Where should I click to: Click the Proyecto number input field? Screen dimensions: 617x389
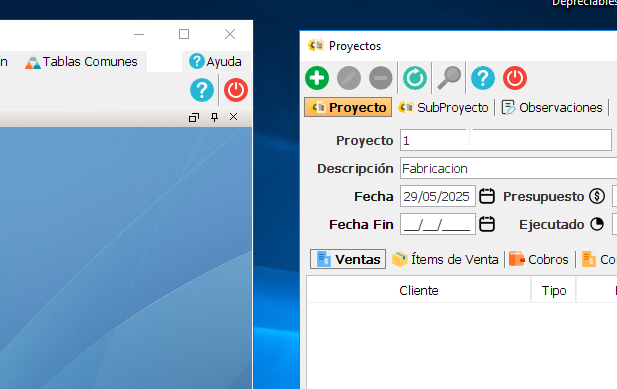(506, 140)
